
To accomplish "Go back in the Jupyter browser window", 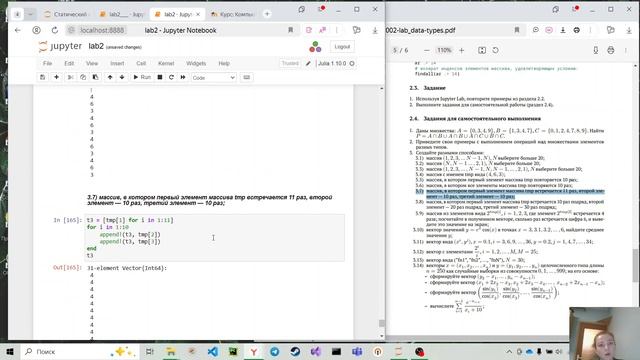I will (18, 30).
